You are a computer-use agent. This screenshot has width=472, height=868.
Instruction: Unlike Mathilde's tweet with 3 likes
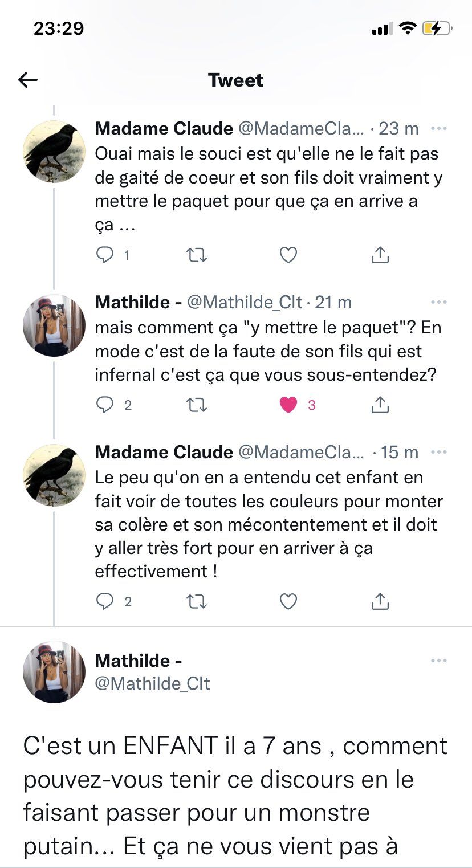tap(288, 405)
